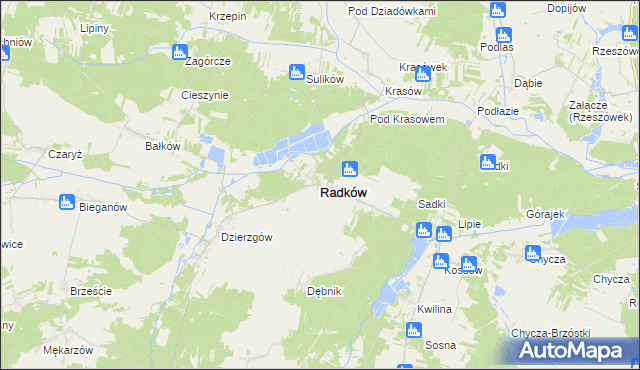640x370 pixels.
Task: Click the Chycza-Brzóstki label
Action: (x=551, y=333)
